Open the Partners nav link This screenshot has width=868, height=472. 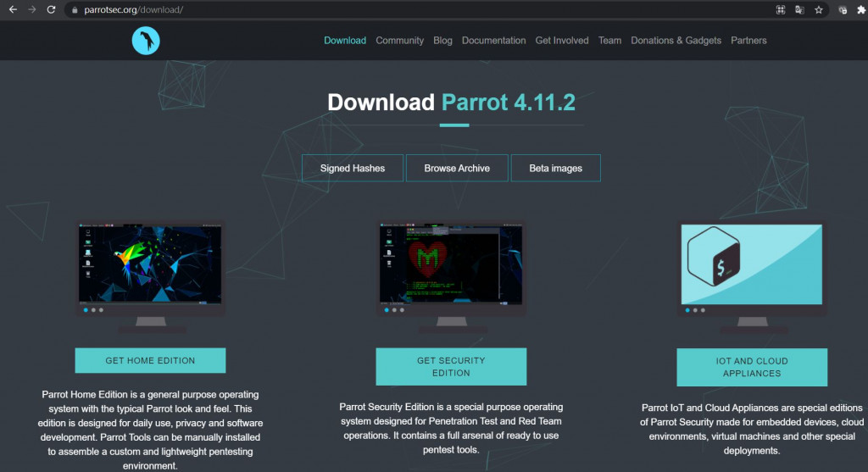748,41
